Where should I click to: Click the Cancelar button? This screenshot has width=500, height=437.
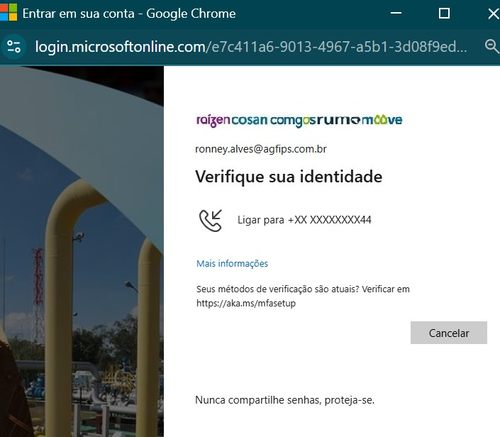[449, 333]
